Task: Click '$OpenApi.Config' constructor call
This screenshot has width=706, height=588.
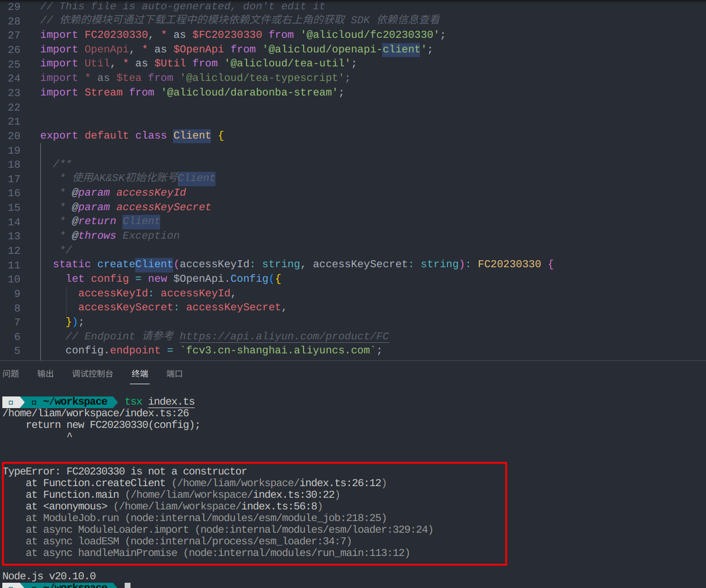Action: [x=221, y=279]
